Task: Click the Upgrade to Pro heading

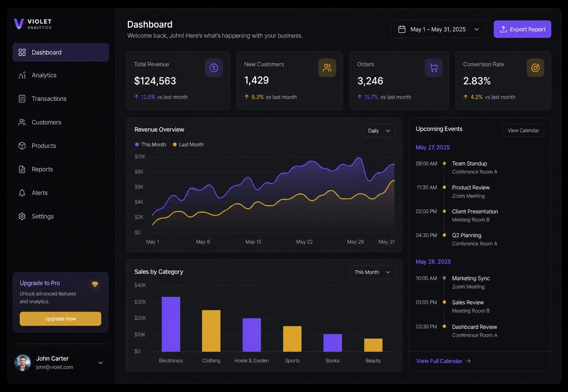Action: pyautogui.click(x=40, y=283)
